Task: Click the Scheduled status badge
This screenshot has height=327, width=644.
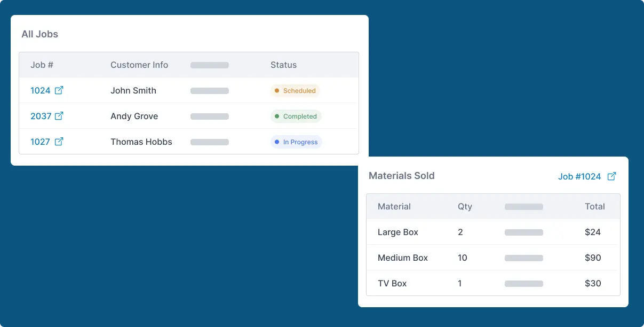Action: [295, 91]
